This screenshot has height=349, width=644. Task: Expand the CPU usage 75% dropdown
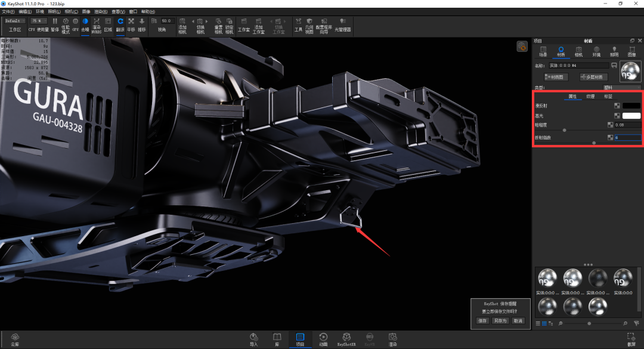(x=39, y=20)
